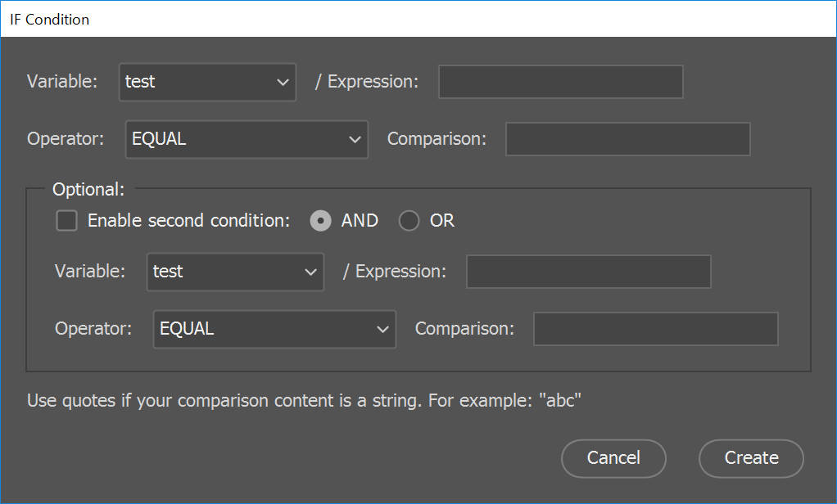
Task: Click the IF Condition window title
Action: click(x=50, y=20)
